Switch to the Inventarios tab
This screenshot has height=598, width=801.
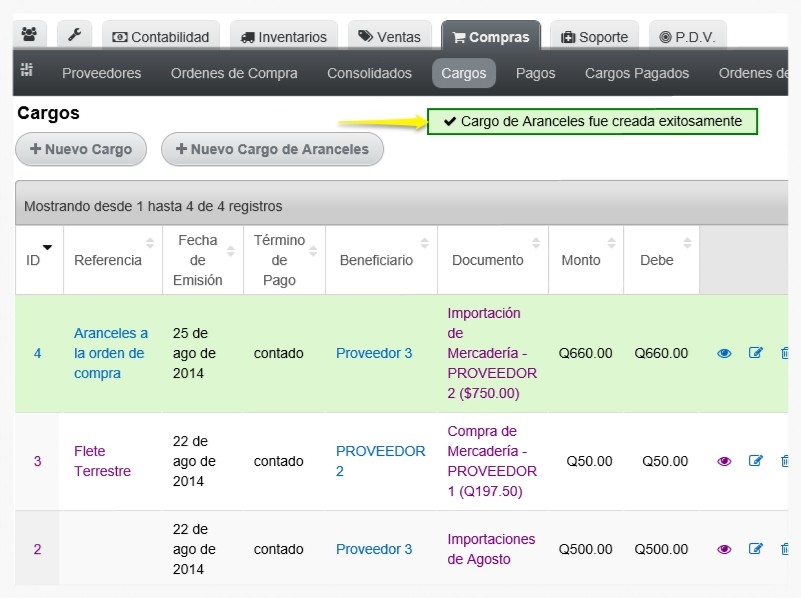pos(284,36)
